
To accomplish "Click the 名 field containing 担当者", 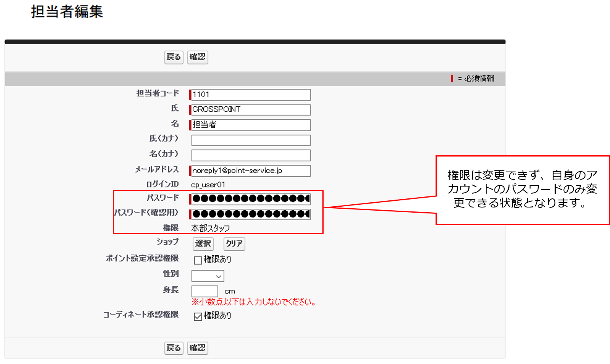I will pos(251,125).
